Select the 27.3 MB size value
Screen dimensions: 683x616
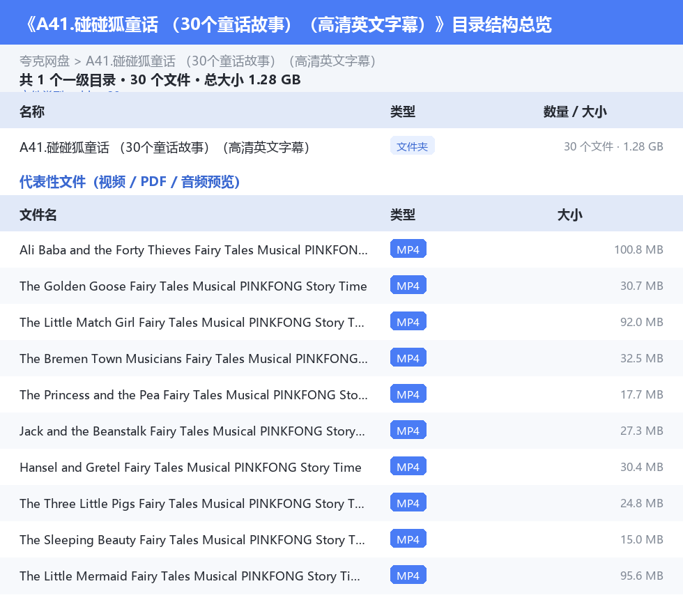(642, 431)
